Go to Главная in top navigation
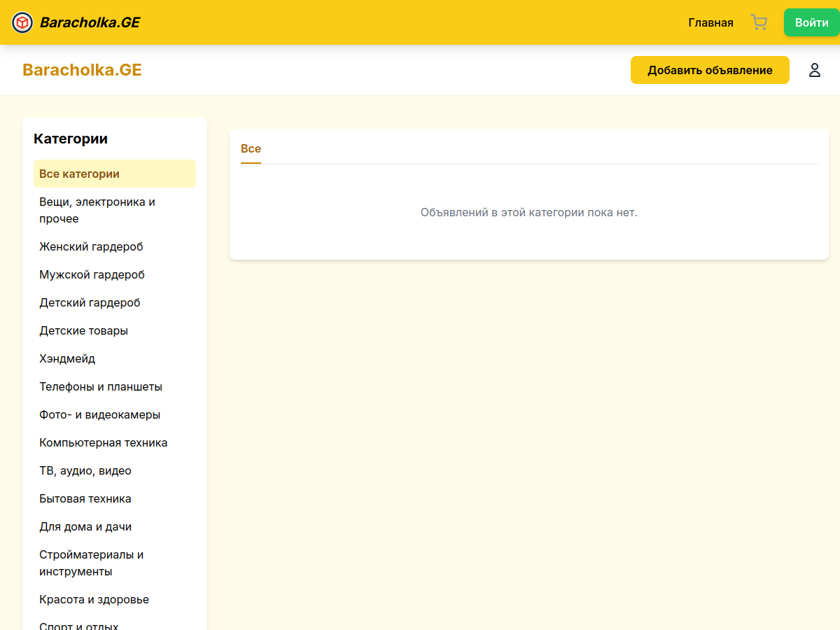 click(710, 22)
